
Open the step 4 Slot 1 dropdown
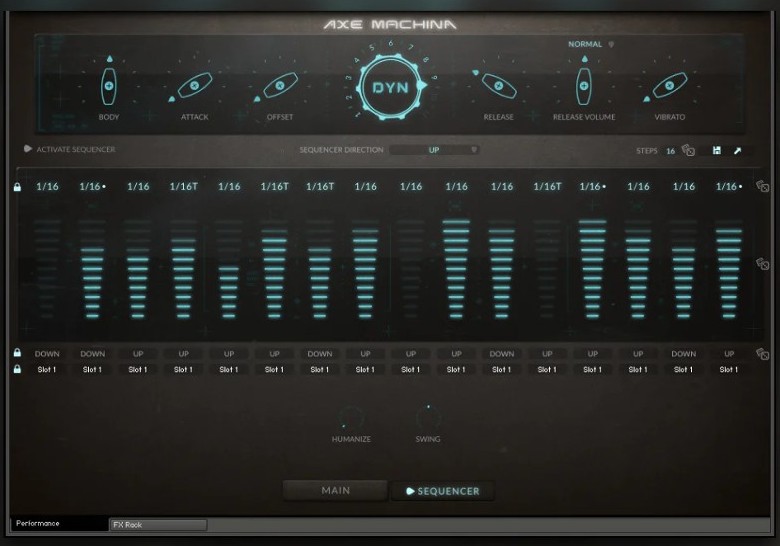pyautogui.click(x=184, y=369)
